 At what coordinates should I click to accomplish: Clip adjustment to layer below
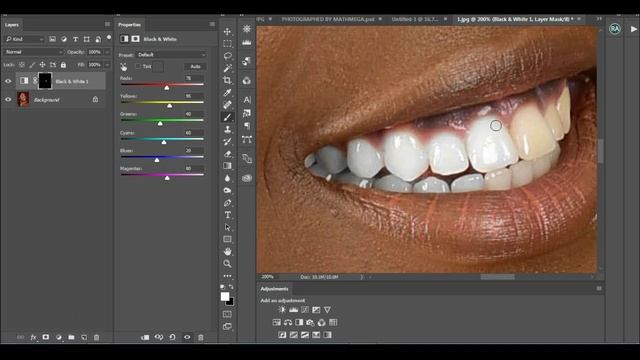point(145,338)
